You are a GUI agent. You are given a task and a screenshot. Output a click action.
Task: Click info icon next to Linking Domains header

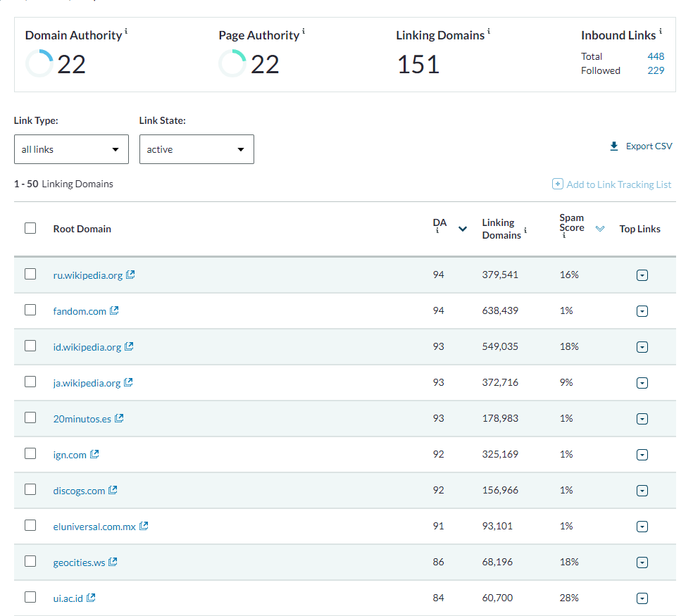pyautogui.click(x=525, y=230)
